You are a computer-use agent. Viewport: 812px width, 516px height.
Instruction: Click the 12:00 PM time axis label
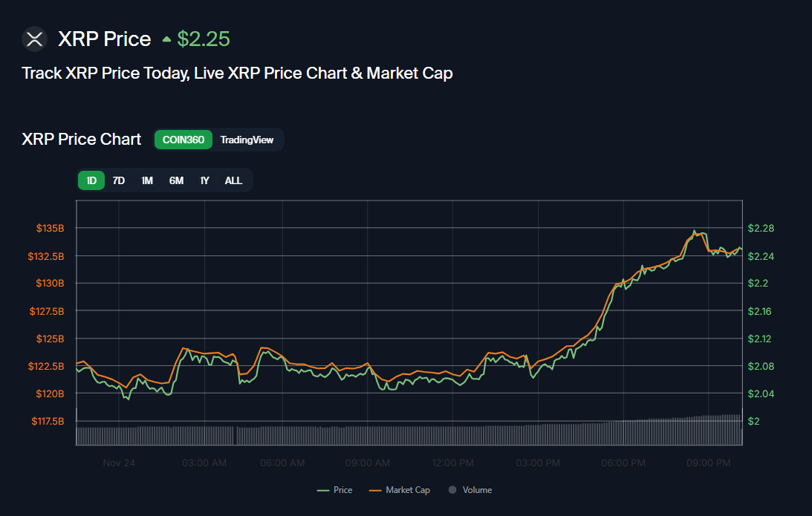(452, 463)
